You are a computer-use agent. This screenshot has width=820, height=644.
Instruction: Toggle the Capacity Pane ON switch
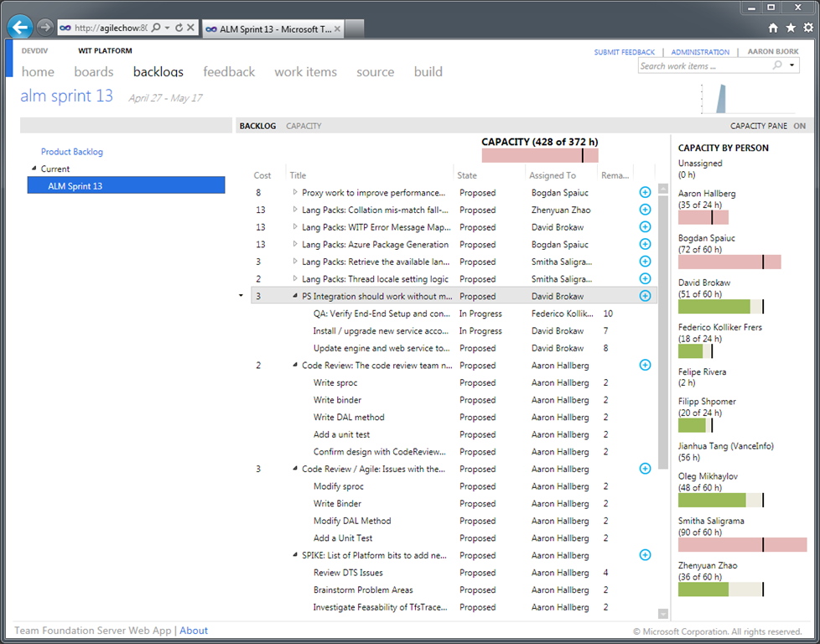tap(799, 126)
